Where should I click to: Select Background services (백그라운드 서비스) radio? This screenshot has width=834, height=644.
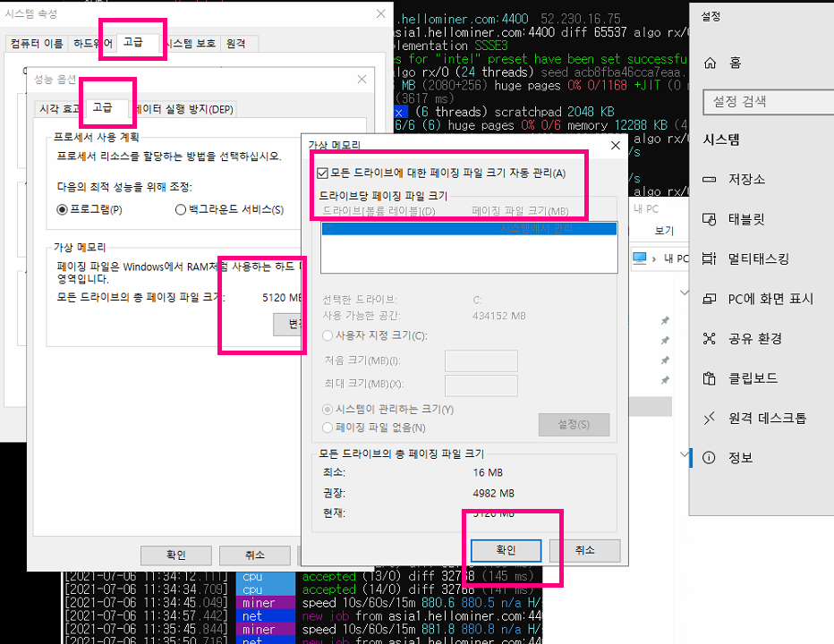pos(180,209)
